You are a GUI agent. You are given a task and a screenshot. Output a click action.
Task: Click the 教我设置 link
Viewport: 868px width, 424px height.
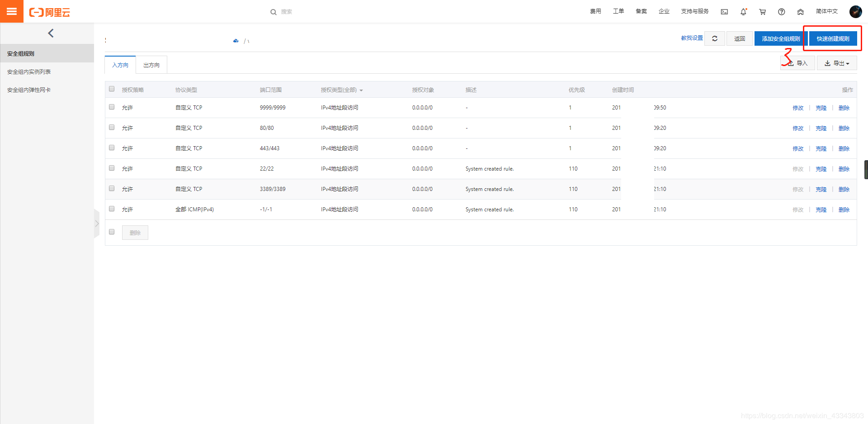pos(692,38)
